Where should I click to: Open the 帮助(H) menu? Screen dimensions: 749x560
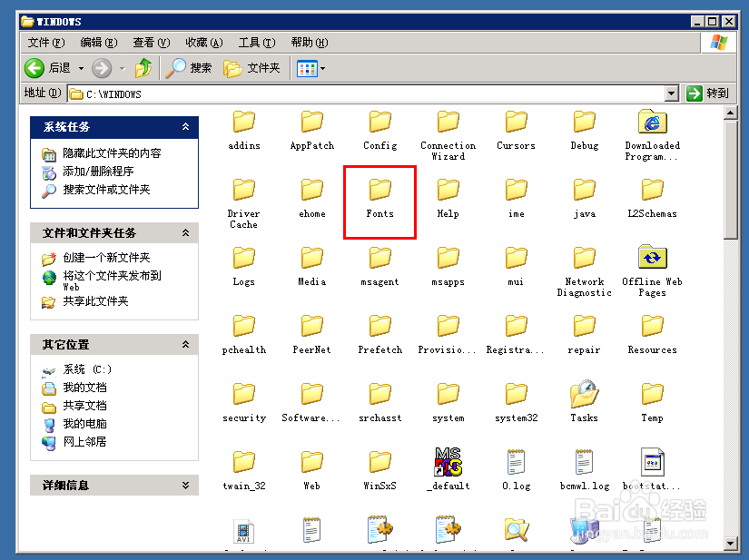(310, 43)
